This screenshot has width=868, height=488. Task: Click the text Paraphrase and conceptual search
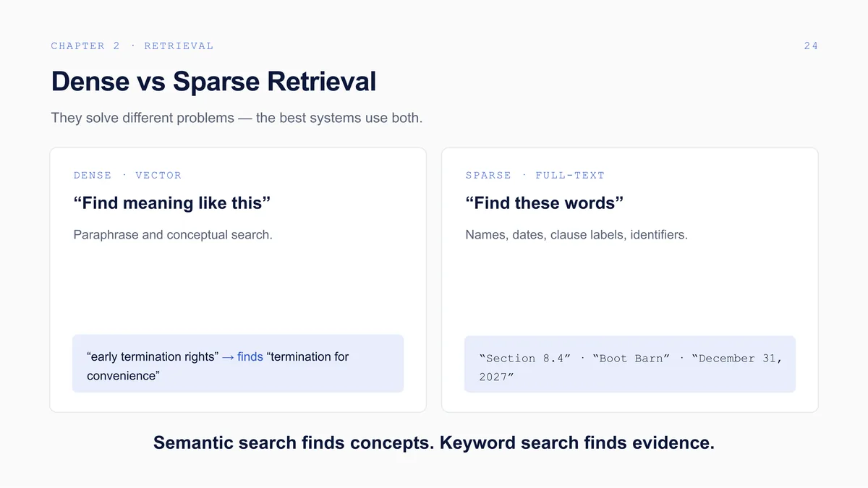pyautogui.click(x=173, y=235)
